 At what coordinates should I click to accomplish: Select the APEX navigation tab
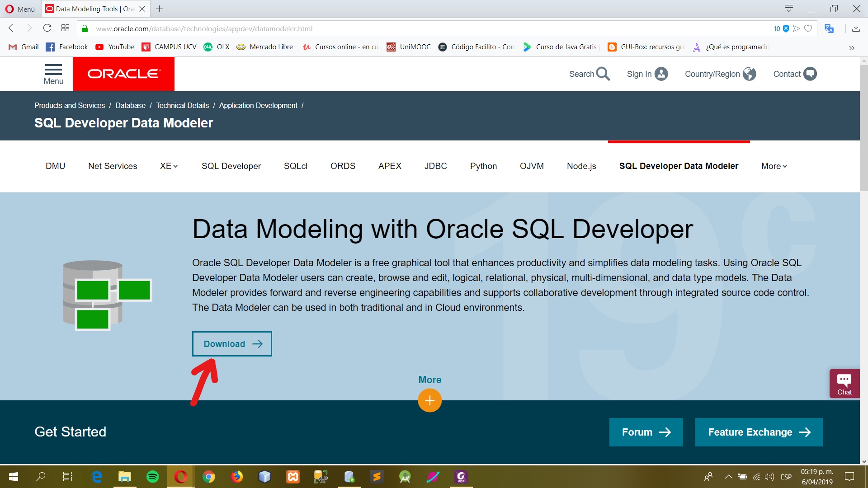[390, 166]
